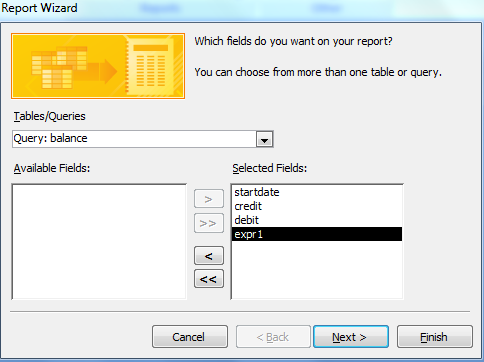Click the Finish button

435,337
